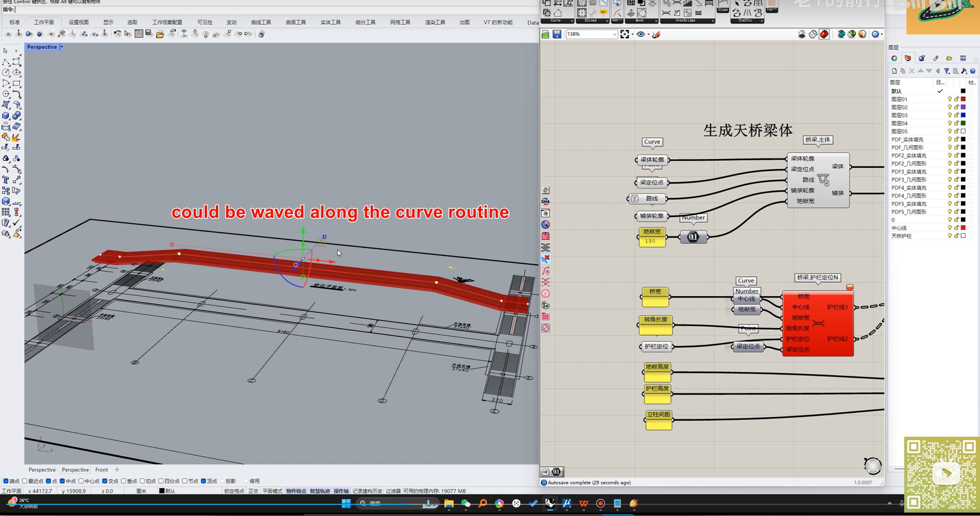Toggle the 顶点 object snap checkbox

(x=204, y=481)
